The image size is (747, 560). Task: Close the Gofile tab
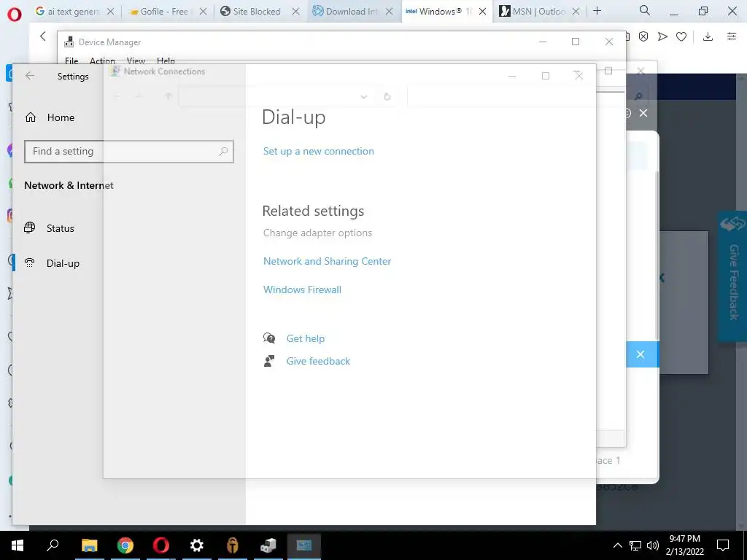[x=203, y=12]
